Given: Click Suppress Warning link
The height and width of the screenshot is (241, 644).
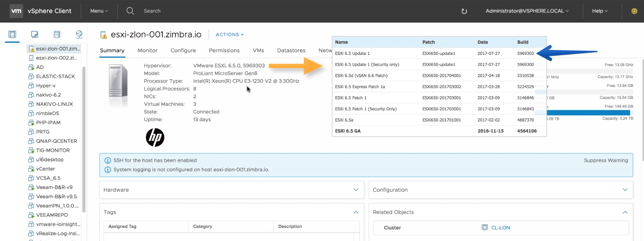Looking at the screenshot, I should [x=606, y=160].
